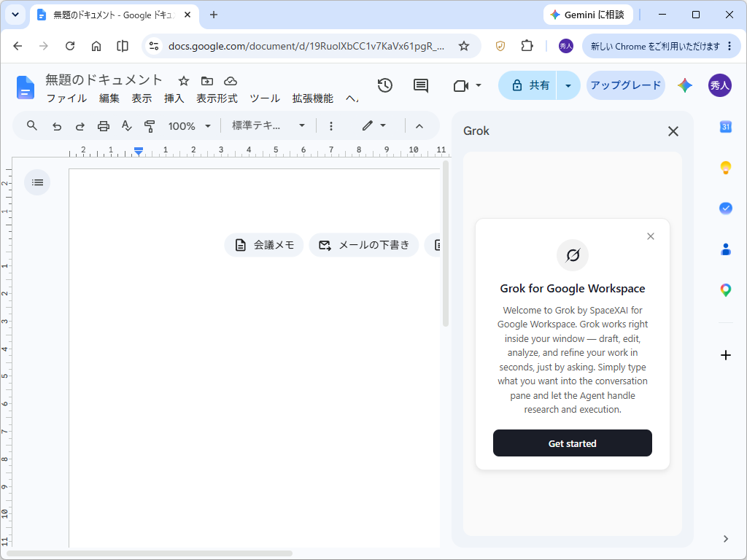Open the 編集 menu

click(109, 98)
